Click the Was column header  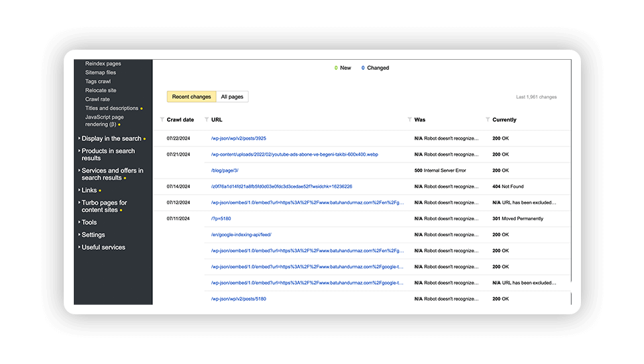click(x=420, y=120)
